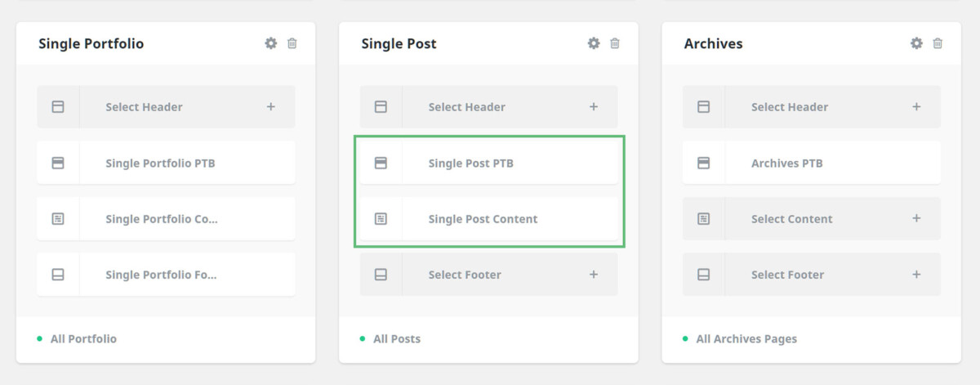Click plus icon on Single Portfolio header row
Screen dimensions: 980x385
[271, 107]
